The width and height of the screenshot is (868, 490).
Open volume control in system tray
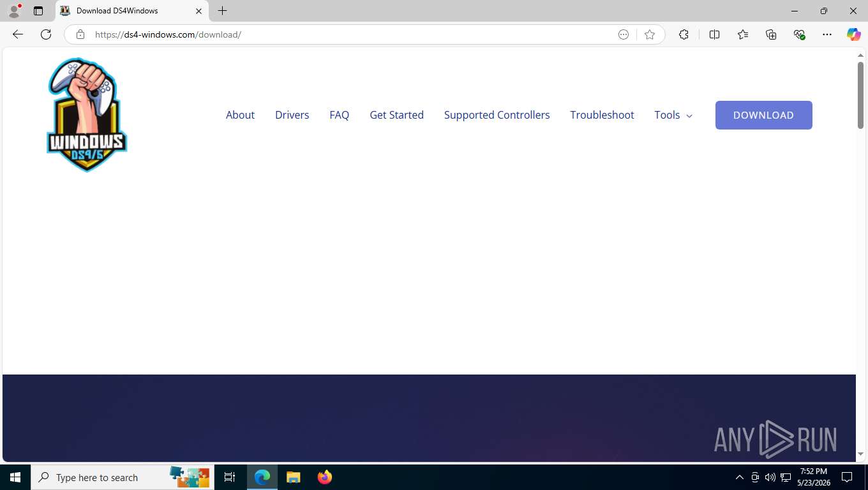[x=770, y=477]
